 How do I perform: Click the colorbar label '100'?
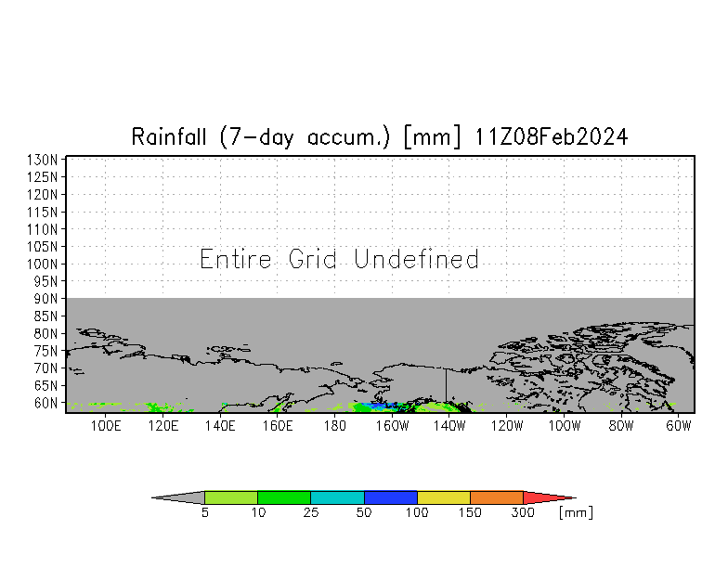click(417, 512)
